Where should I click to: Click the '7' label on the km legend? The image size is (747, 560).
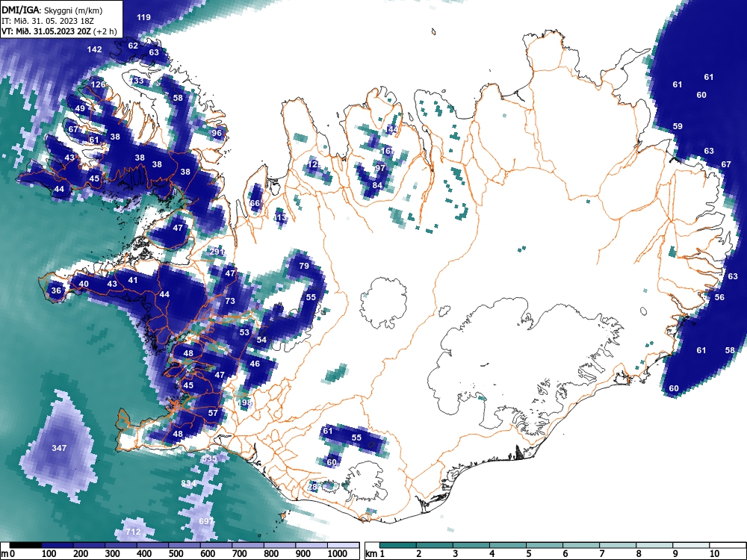point(602,553)
